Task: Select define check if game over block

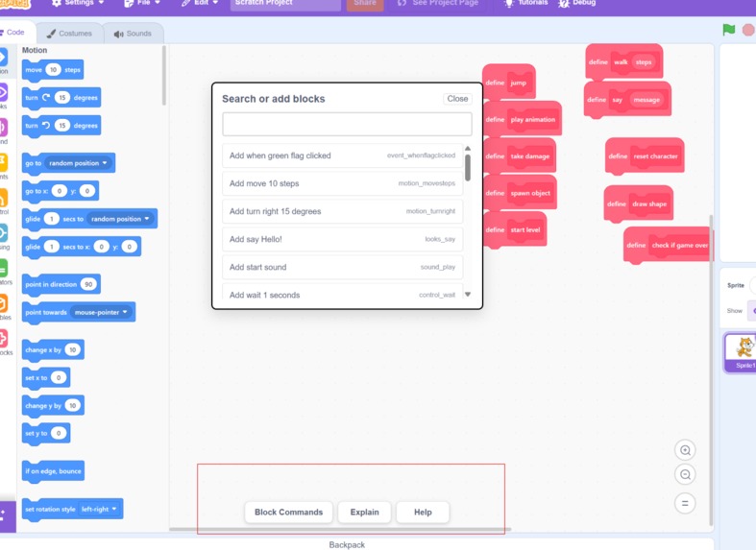Action: pos(668,245)
